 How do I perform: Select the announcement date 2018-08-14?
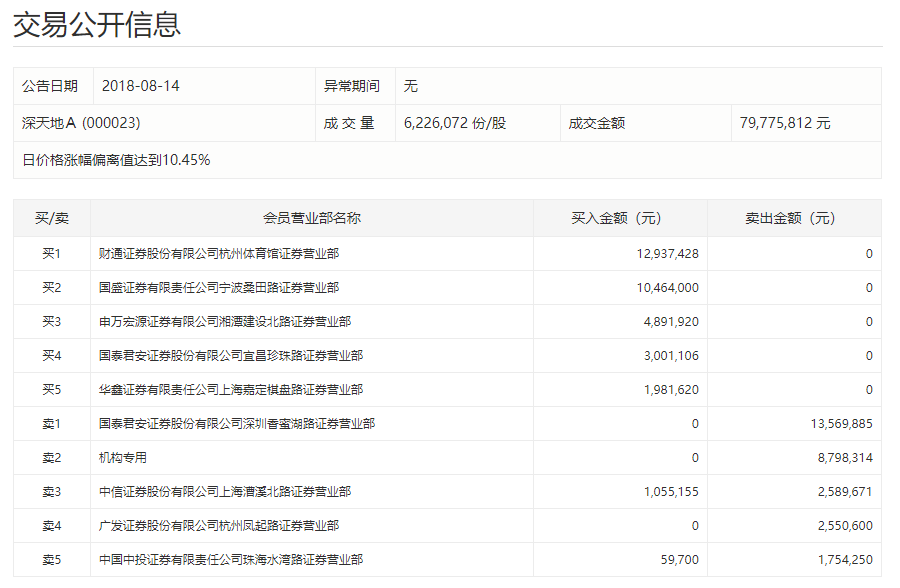[141, 86]
